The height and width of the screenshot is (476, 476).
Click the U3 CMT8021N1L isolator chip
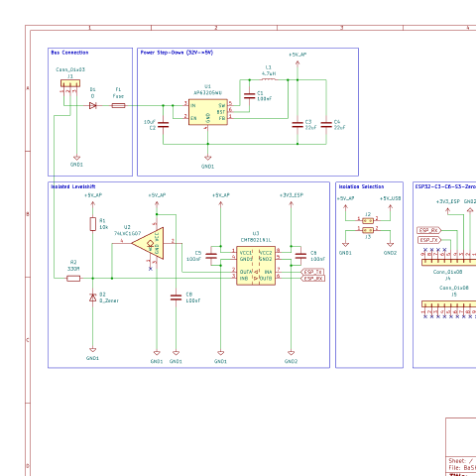click(256, 266)
